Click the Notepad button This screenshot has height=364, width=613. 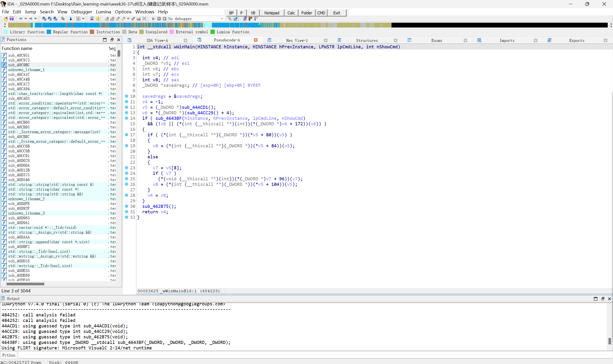click(x=272, y=13)
